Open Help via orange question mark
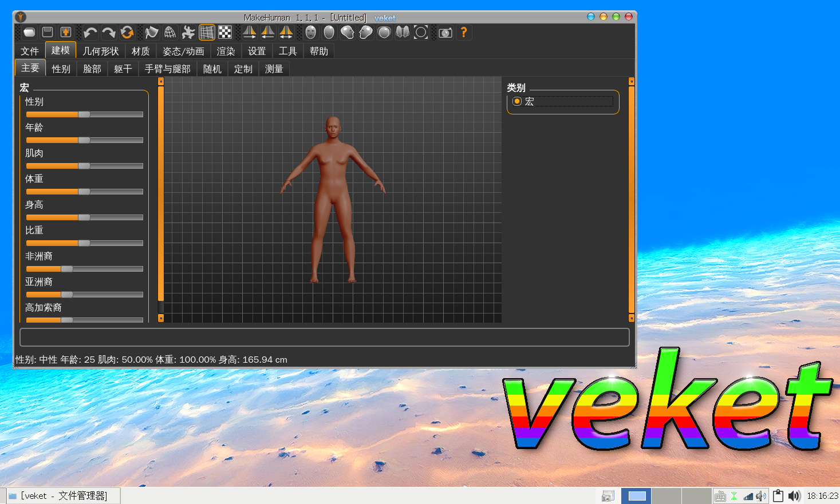840x504 pixels. [x=464, y=33]
